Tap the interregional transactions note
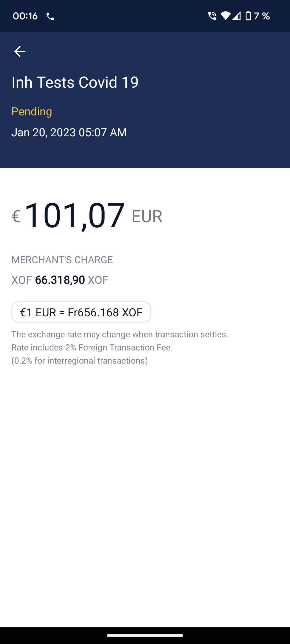 [79, 361]
